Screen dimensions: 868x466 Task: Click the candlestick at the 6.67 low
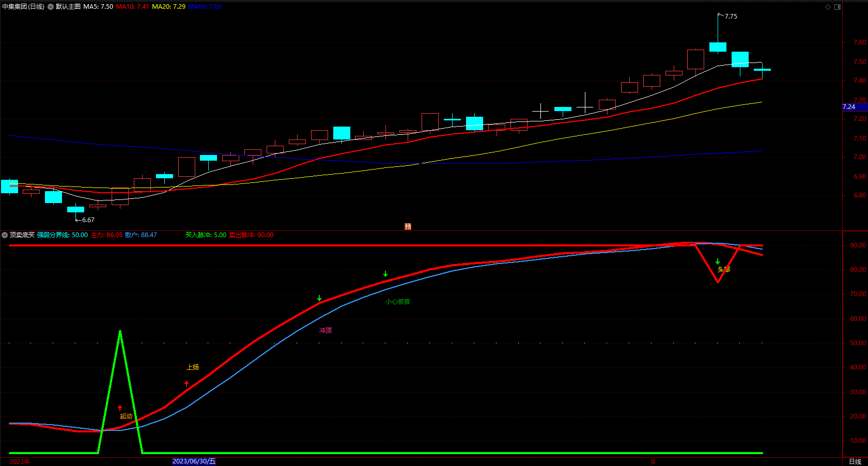point(75,210)
